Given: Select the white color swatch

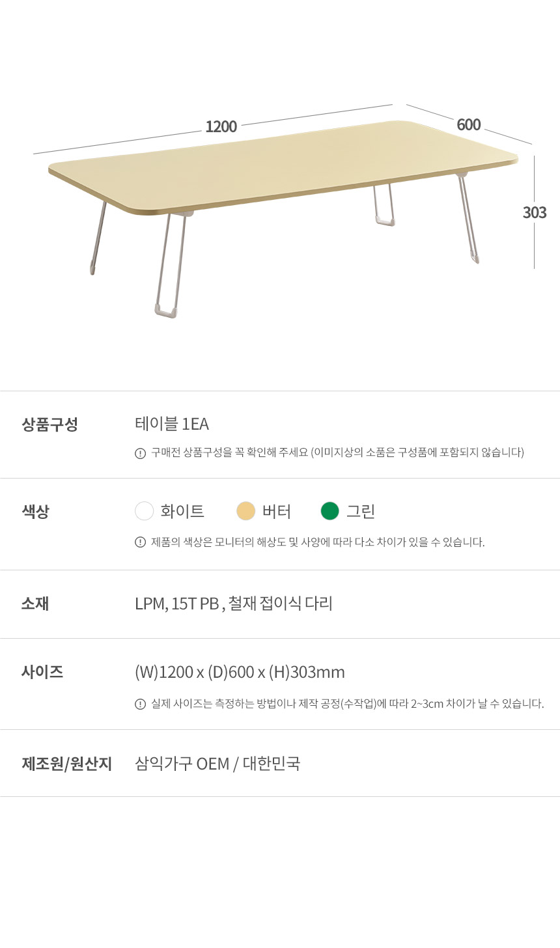Looking at the screenshot, I should [144, 511].
